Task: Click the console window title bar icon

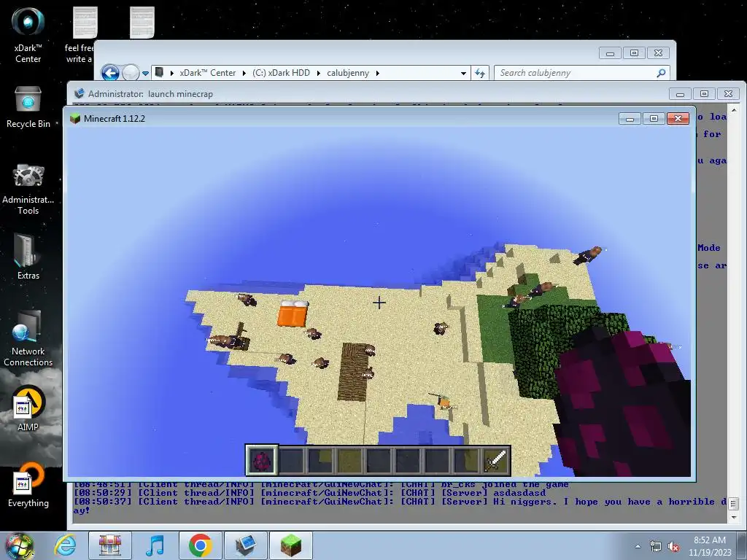Action: click(x=79, y=93)
